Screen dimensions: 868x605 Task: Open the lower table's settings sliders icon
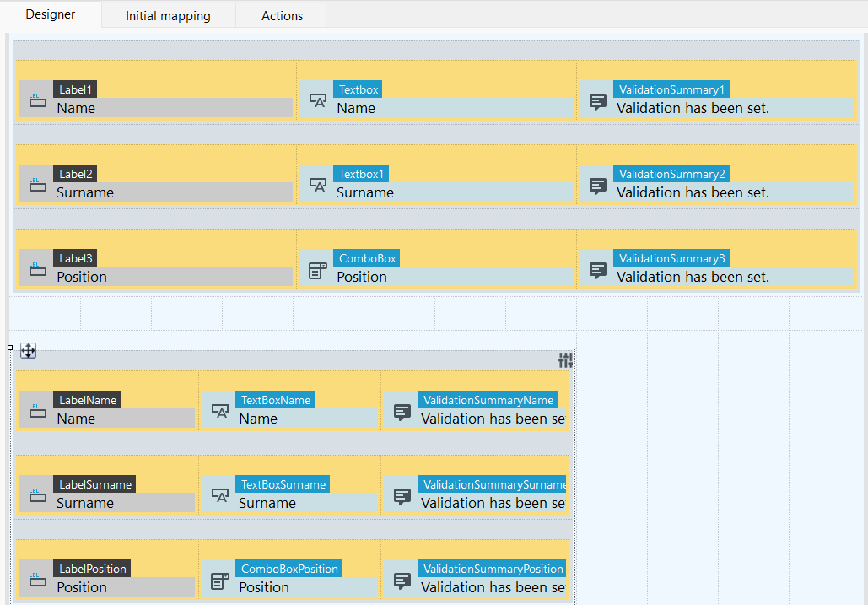click(565, 360)
